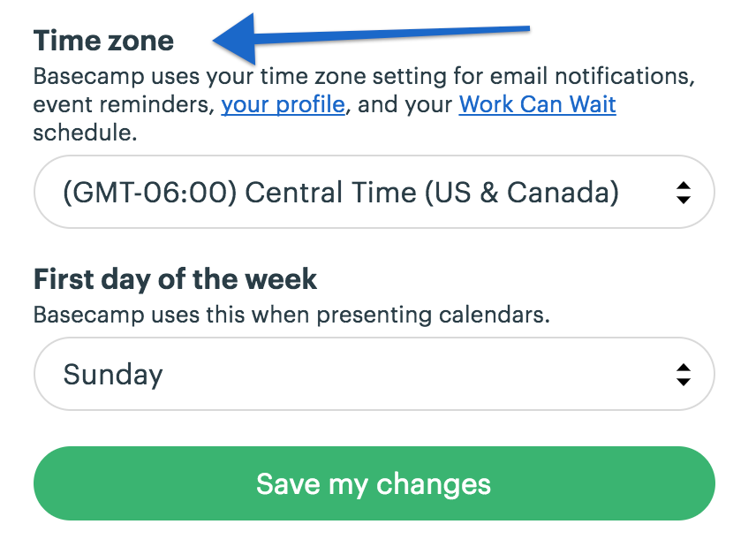Open the Work Can Wait link
This screenshot has height=547, width=756.
coord(536,104)
